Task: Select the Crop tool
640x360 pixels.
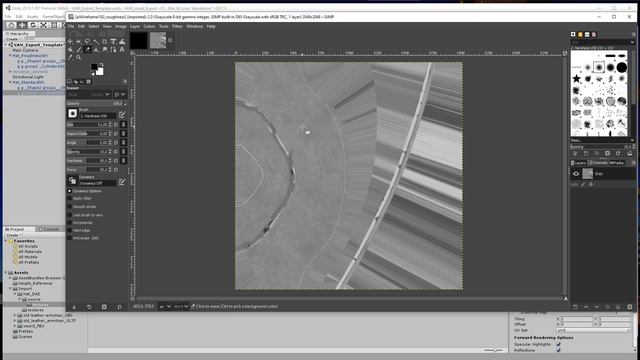Action: pos(105,41)
